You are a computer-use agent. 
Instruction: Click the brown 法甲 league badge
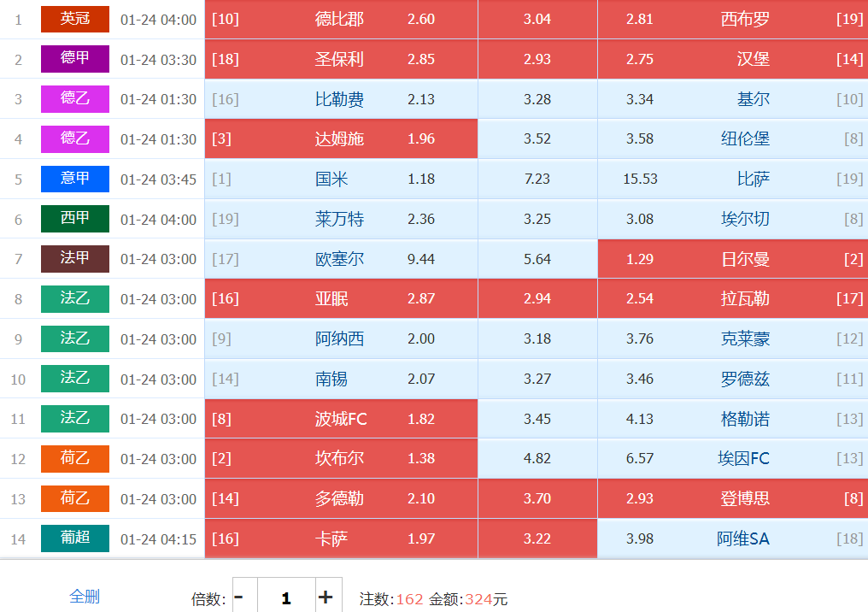[x=75, y=258]
